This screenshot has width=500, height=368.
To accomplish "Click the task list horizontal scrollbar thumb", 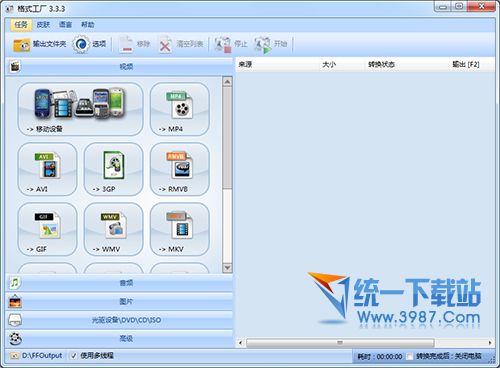I will pyautogui.click(x=340, y=343).
